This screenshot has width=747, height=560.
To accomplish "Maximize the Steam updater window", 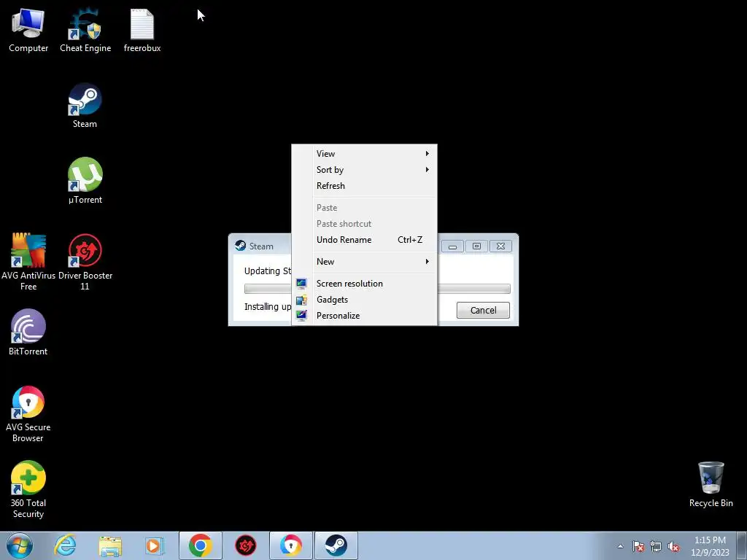I will 476,246.
